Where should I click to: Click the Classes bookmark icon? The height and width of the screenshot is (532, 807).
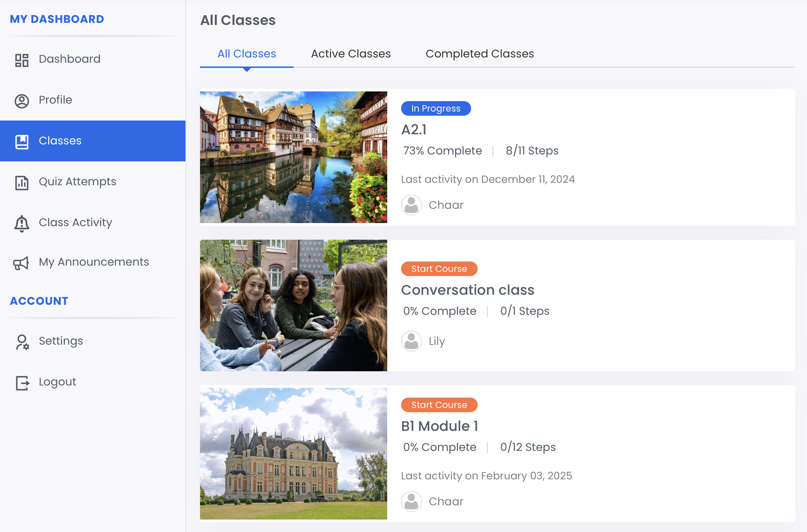tap(21, 142)
